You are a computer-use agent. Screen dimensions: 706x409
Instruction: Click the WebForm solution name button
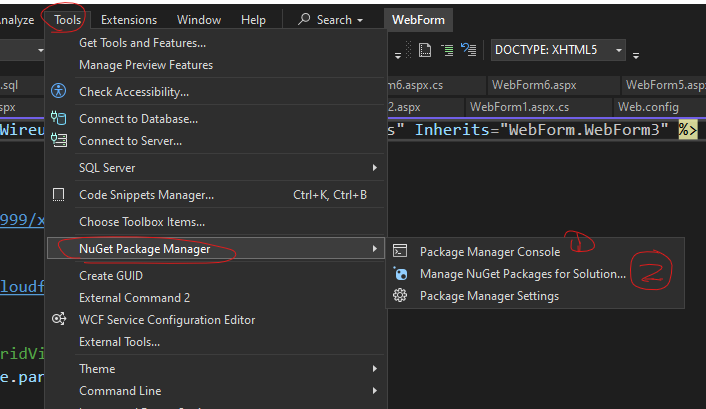418,20
